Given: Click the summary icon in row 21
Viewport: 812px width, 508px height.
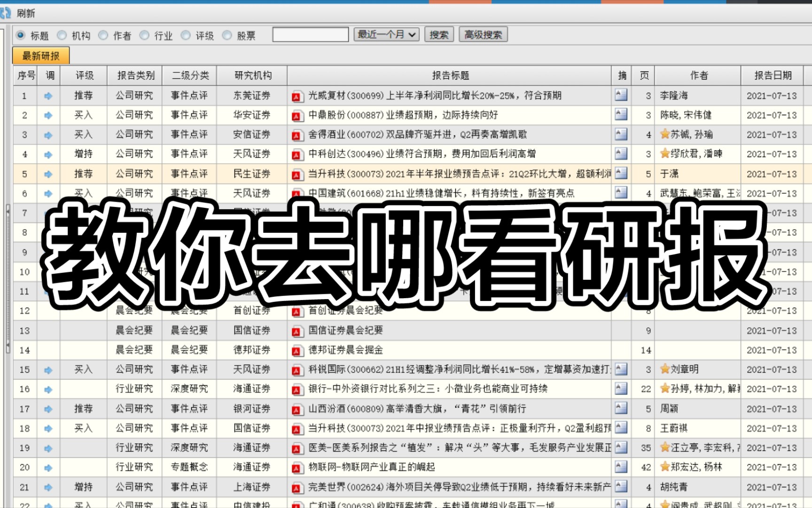Looking at the screenshot, I should tap(621, 486).
